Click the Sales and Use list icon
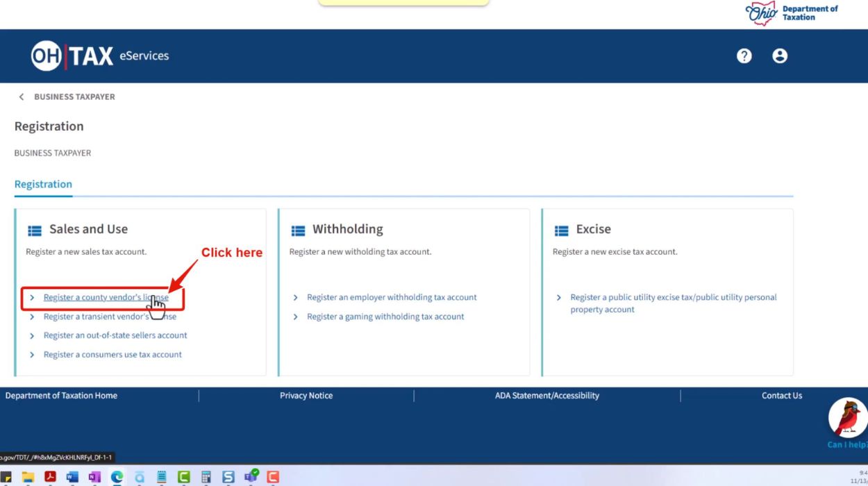 35,231
